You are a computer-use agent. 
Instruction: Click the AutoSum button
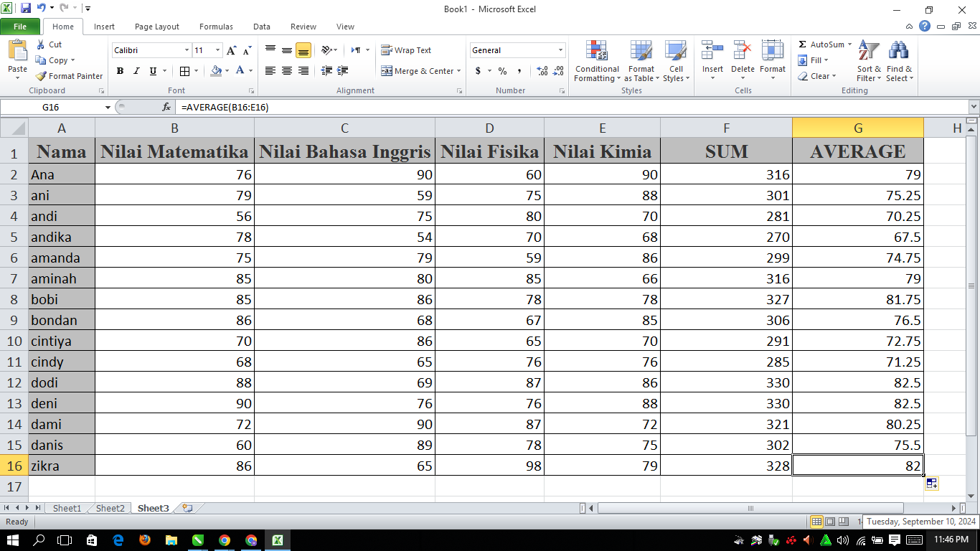point(821,44)
